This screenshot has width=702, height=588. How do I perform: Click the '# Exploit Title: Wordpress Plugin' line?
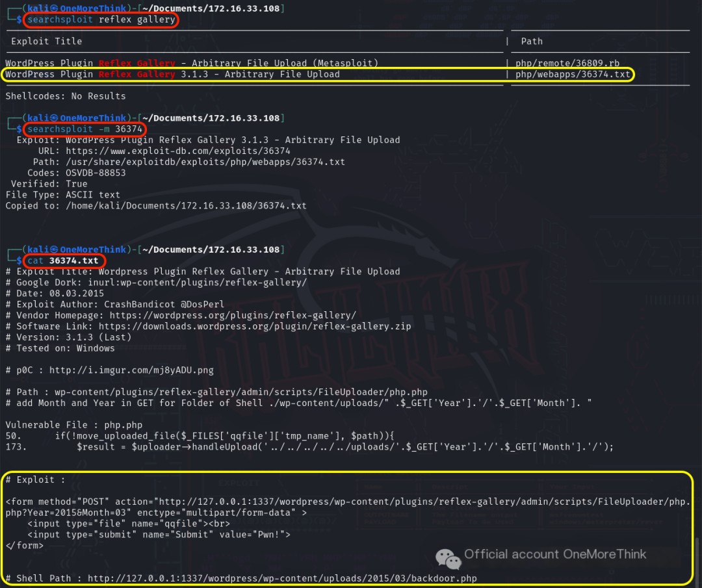(x=203, y=272)
